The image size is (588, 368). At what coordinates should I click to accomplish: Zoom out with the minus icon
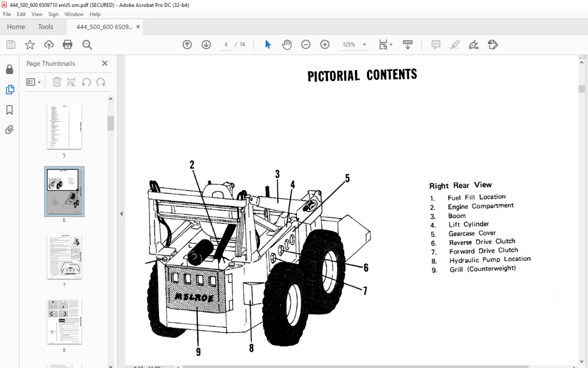point(306,45)
